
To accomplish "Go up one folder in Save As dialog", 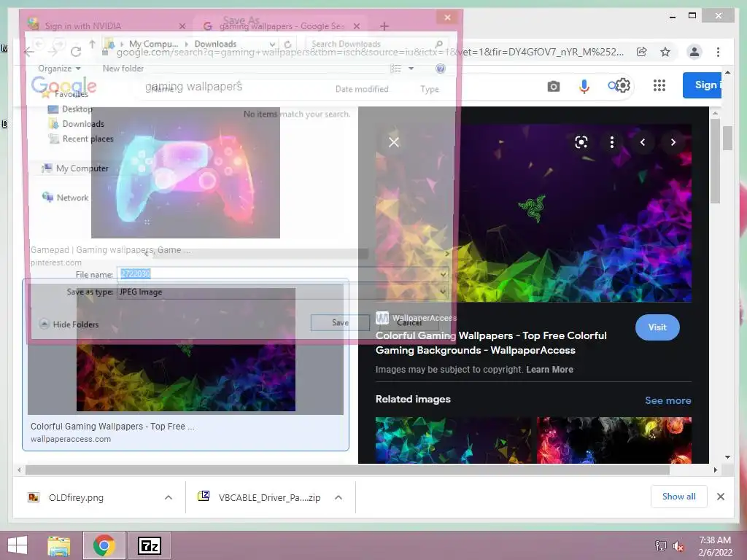I will (92, 44).
